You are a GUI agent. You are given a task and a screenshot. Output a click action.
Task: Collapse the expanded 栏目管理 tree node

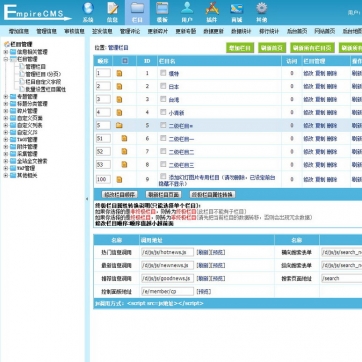6,59
